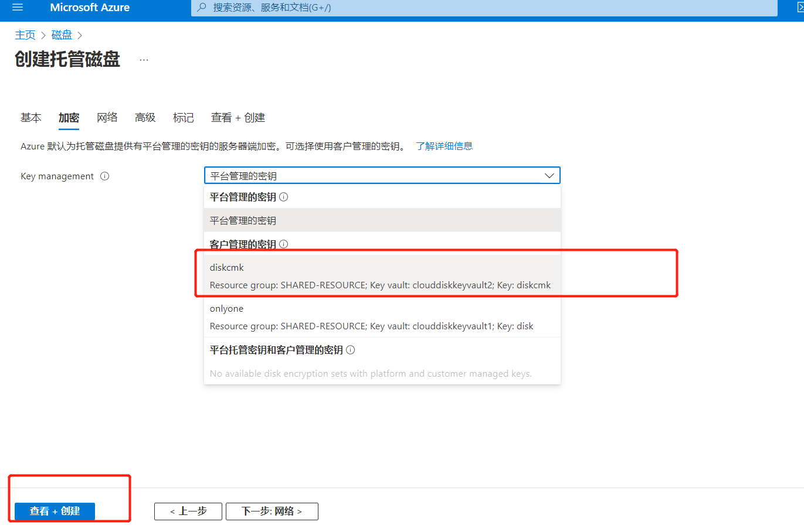Select the diskcmk customer-managed key

pyautogui.click(x=381, y=275)
